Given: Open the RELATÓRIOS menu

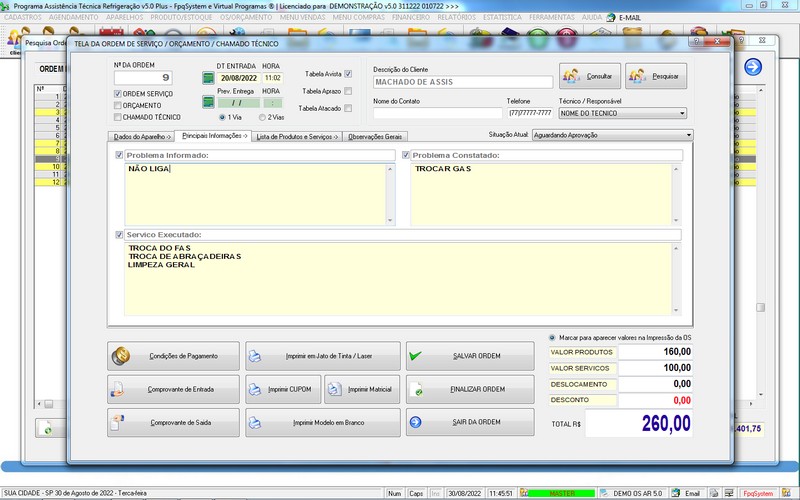Looking at the screenshot, I should click(456, 17).
